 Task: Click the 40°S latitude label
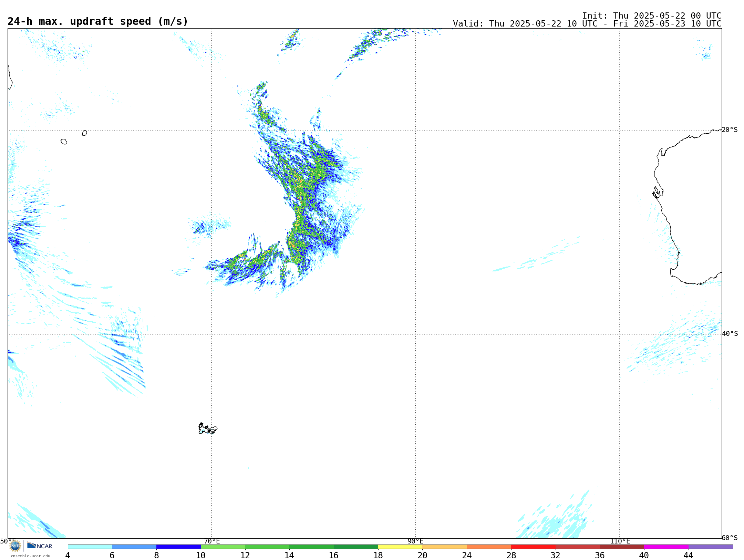(730, 334)
